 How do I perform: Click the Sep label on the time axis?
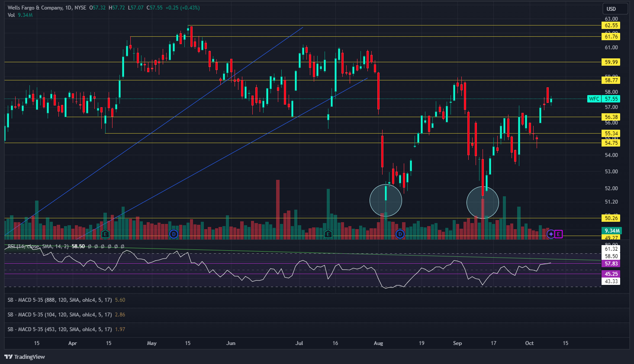click(x=457, y=343)
